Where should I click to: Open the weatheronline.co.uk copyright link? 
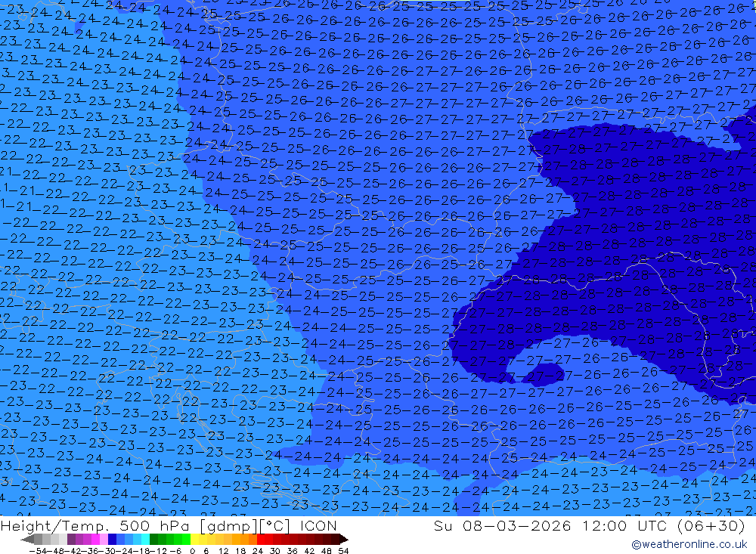(x=689, y=544)
